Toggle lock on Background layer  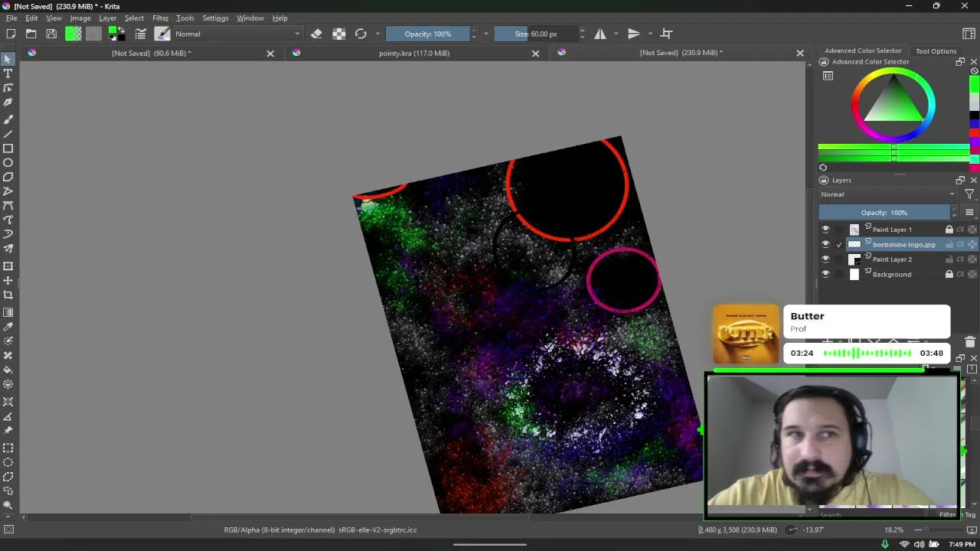pos(949,274)
